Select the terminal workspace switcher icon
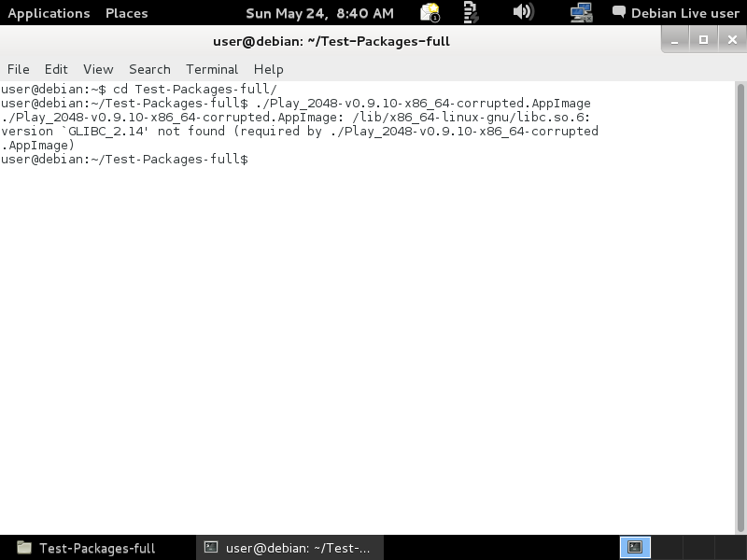Screen dimensions: 747x560 635,547
